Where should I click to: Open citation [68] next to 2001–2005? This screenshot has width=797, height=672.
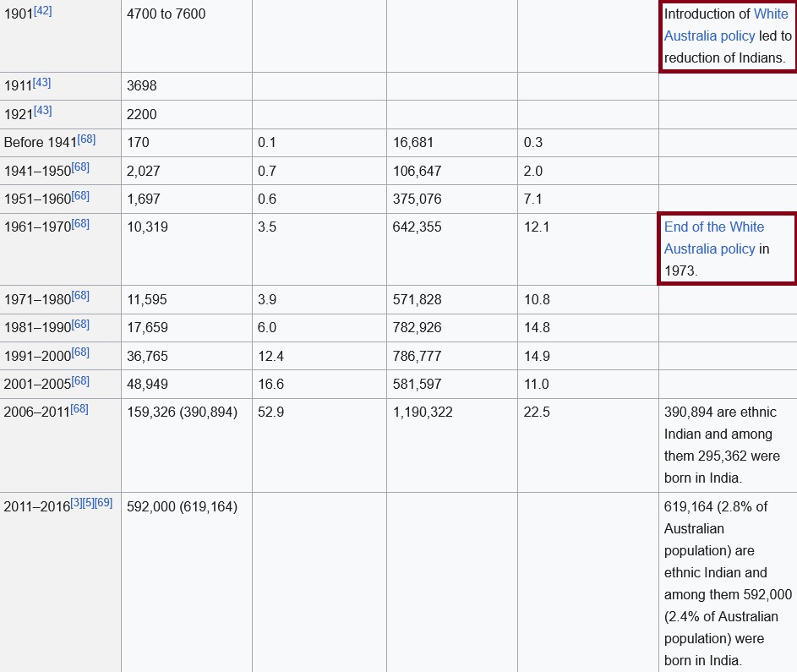pyautogui.click(x=80, y=380)
